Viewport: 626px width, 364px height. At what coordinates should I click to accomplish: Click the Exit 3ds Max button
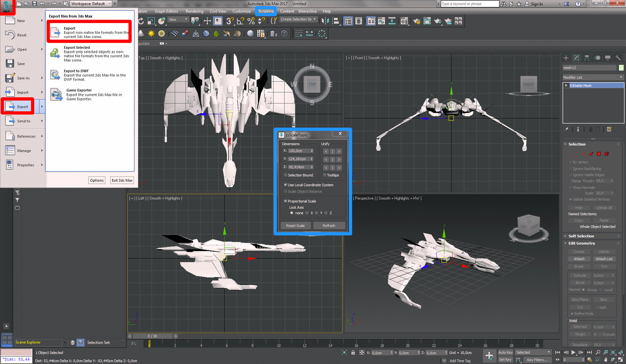[x=122, y=180]
